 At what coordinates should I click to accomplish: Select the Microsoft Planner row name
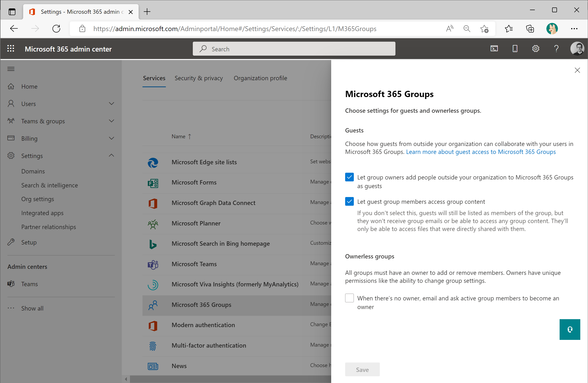coord(196,223)
